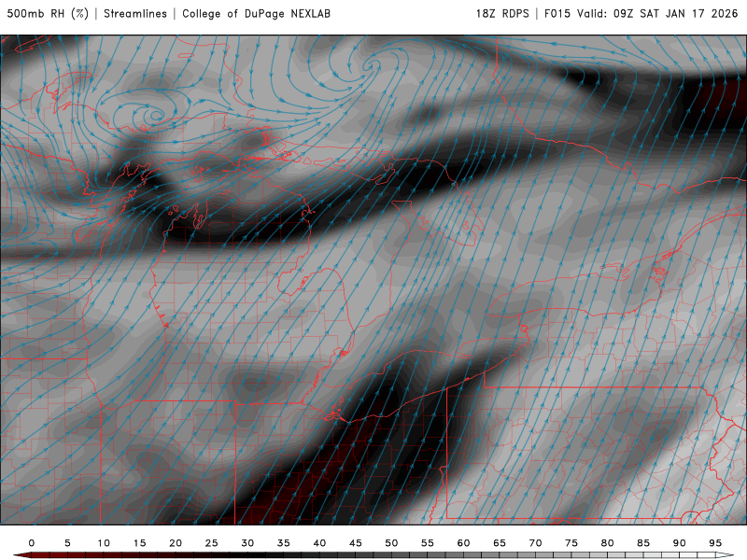This screenshot has height=560, width=747.
Task: Select the colorbar value "10"
Action: coord(104,543)
